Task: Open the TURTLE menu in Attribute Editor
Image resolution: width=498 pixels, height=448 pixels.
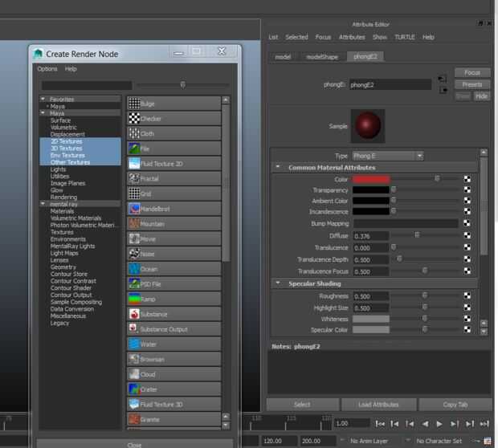Action: coord(405,37)
